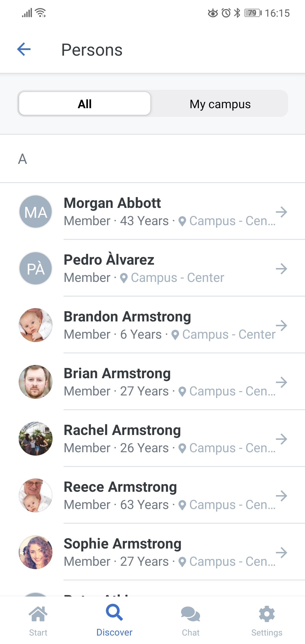Open Reece Armstrong's profile photo
The width and height of the screenshot is (305, 644).
36,495
